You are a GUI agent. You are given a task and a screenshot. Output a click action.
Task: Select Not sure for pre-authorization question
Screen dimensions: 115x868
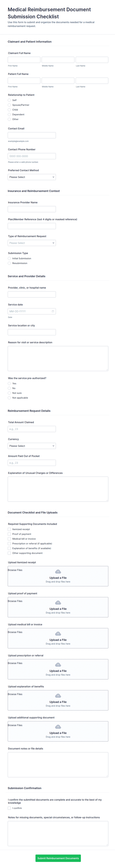click(x=9, y=393)
